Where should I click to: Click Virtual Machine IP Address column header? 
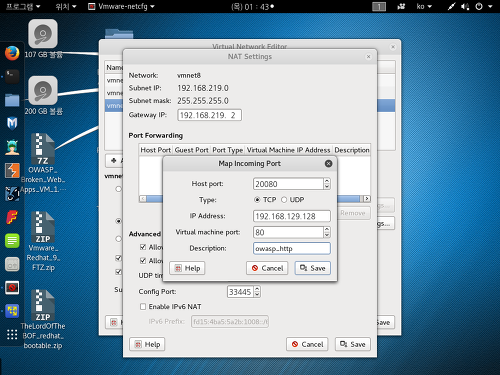click(289, 150)
